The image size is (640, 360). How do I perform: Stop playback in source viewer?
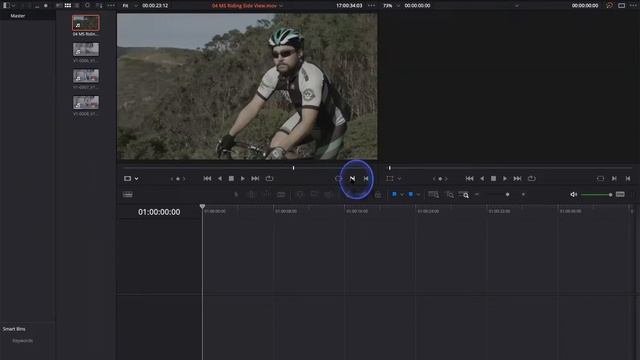[231, 178]
